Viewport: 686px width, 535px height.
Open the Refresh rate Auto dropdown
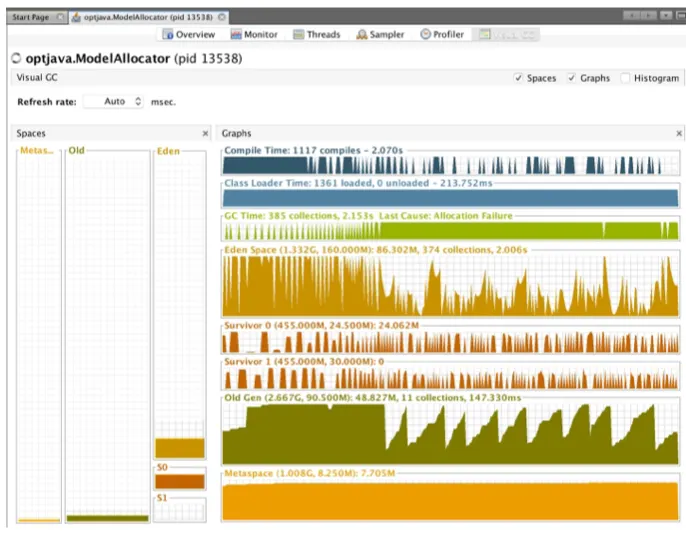[114, 101]
